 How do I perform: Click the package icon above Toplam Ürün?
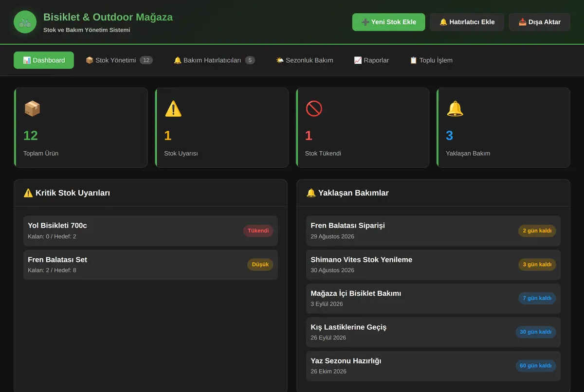tap(32, 108)
